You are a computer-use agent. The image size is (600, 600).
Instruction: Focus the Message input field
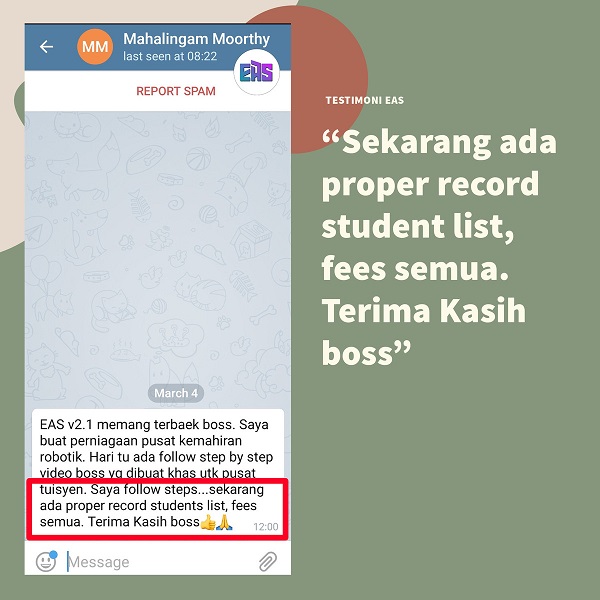(x=161, y=562)
